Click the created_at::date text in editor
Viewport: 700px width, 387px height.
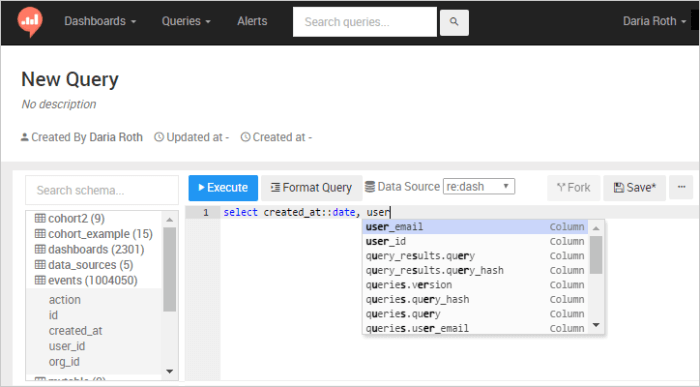(x=309, y=212)
